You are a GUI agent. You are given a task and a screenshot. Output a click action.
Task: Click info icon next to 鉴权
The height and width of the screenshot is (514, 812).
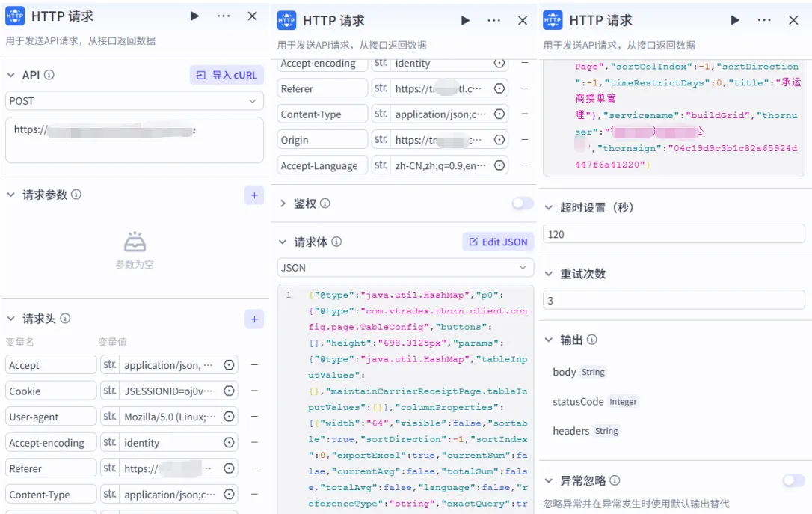click(x=325, y=203)
